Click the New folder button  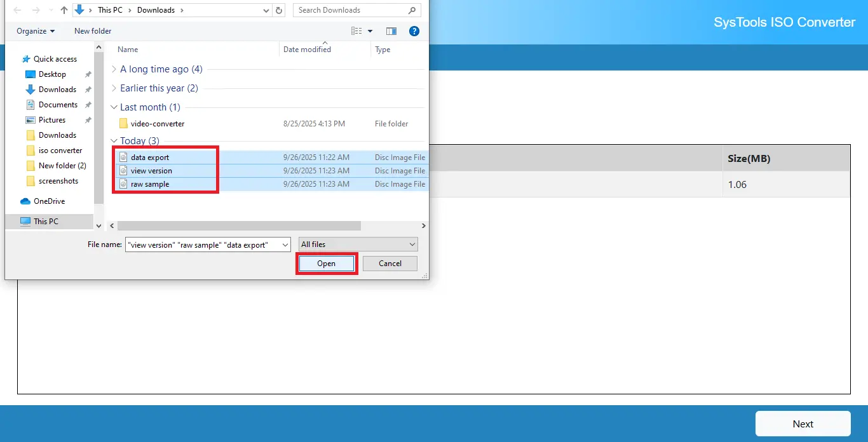click(93, 31)
